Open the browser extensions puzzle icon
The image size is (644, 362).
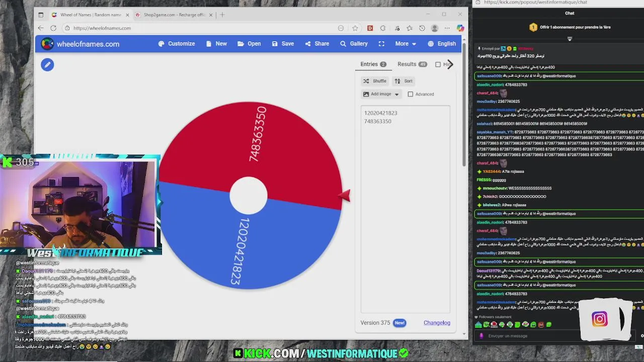click(x=383, y=28)
